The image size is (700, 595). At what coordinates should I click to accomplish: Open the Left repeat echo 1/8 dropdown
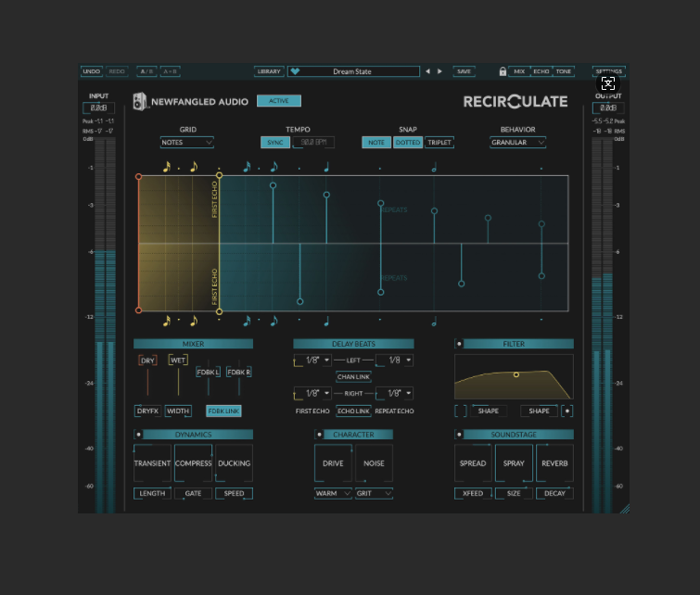click(394, 361)
